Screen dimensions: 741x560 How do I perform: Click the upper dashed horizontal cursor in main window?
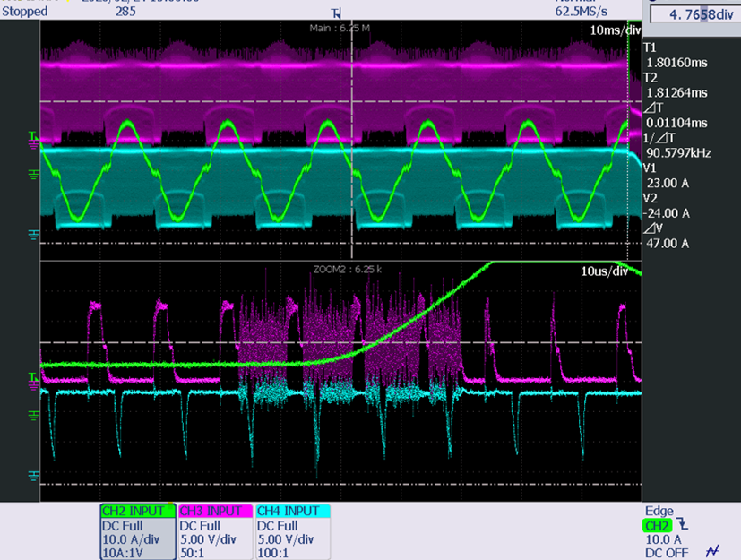(340, 101)
